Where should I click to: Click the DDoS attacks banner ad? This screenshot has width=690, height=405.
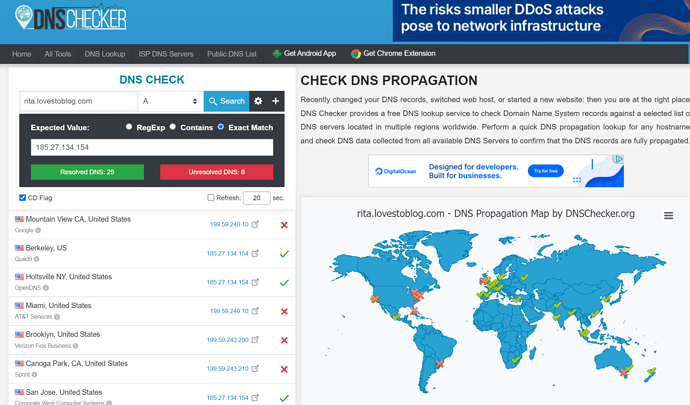541,20
